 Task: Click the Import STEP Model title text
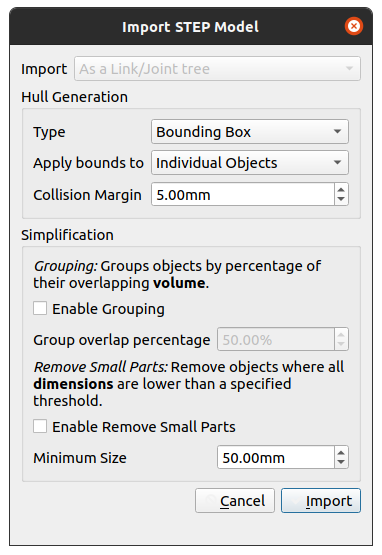pyautogui.click(x=190, y=27)
